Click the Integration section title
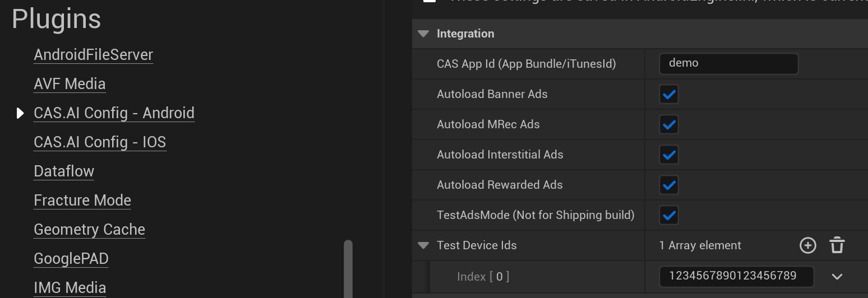The width and height of the screenshot is (868, 298). [465, 34]
